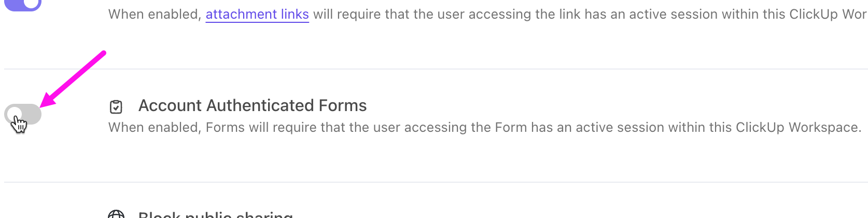Click the "Account Authenticated Forms" heading
Viewport: 868px width, 218px height.
coord(253,106)
